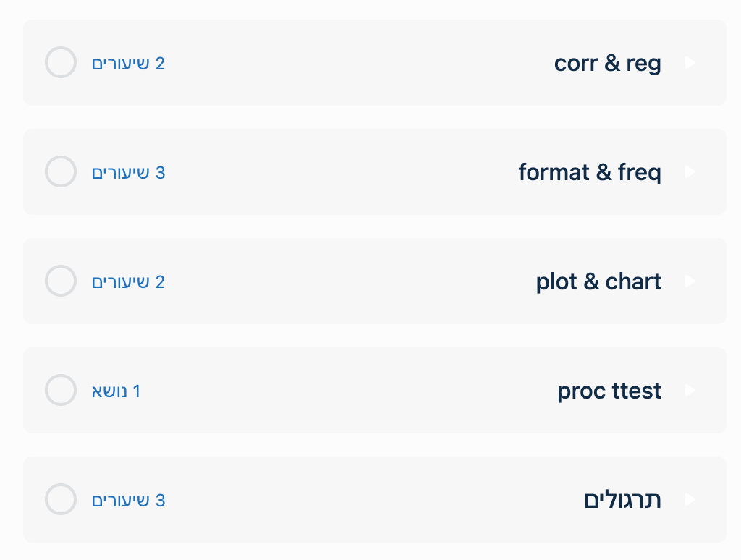Click the 2 שיעורים count for plot & chart
Viewport: 741px width, 560px height.
[128, 282]
